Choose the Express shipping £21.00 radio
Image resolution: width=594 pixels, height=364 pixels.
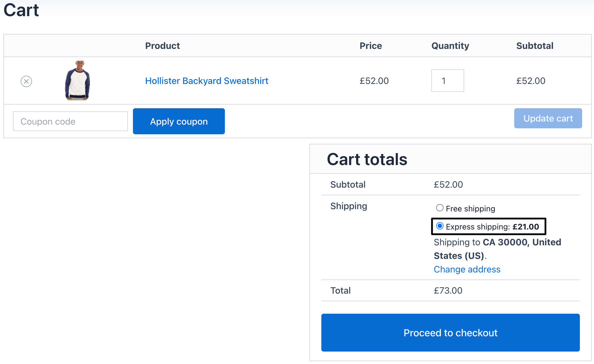coord(440,226)
